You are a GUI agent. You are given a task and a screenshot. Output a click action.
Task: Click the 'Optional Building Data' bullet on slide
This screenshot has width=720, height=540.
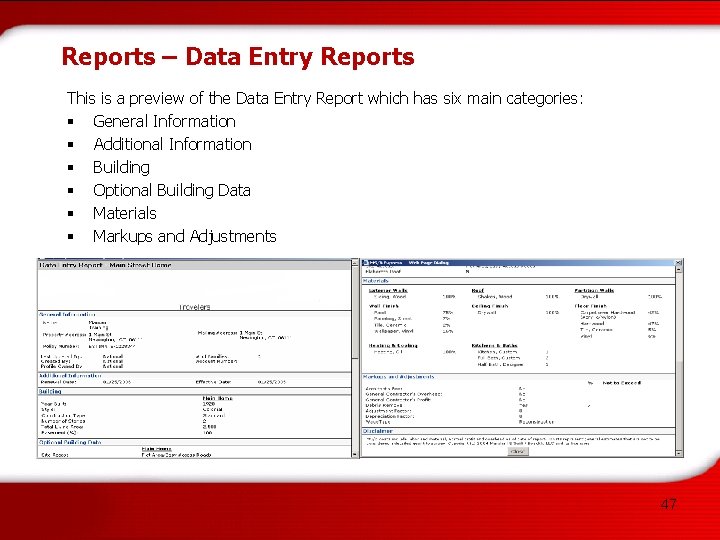pos(172,190)
